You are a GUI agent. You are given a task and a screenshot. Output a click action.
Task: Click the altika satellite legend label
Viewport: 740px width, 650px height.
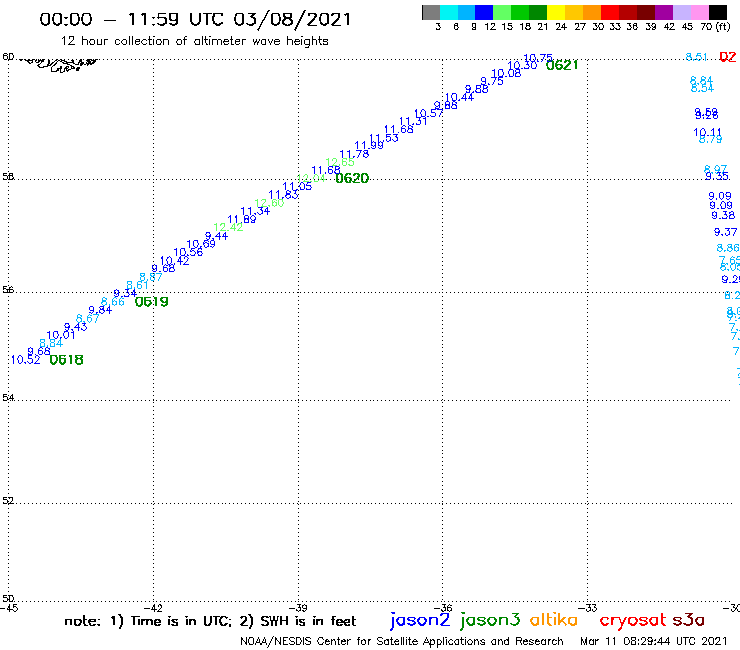(x=554, y=620)
